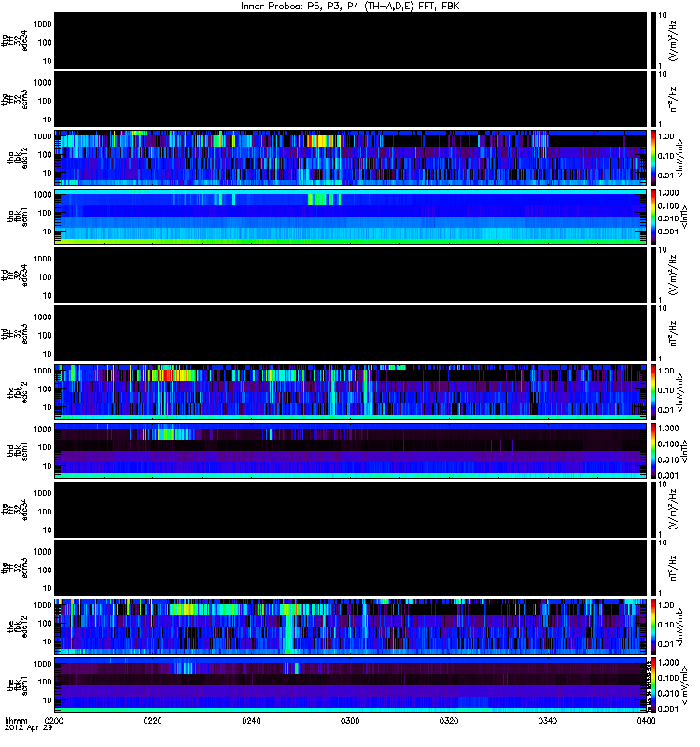
Task: Click the black color bar beside the fff edc34
Action: coord(652,509)
